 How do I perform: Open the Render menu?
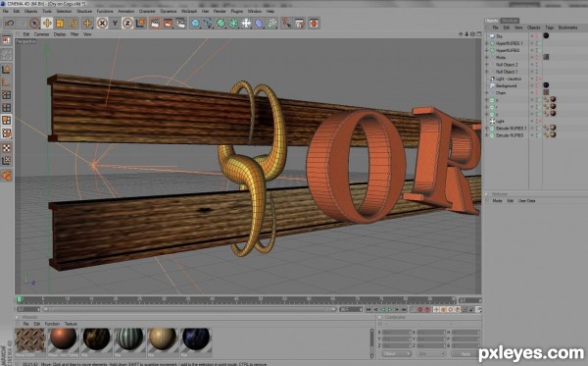pyautogui.click(x=220, y=11)
